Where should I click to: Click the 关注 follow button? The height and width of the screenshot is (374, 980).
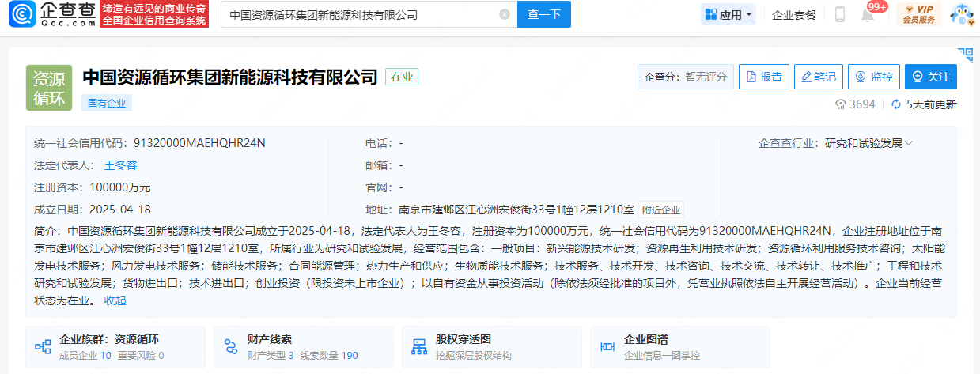(930, 77)
